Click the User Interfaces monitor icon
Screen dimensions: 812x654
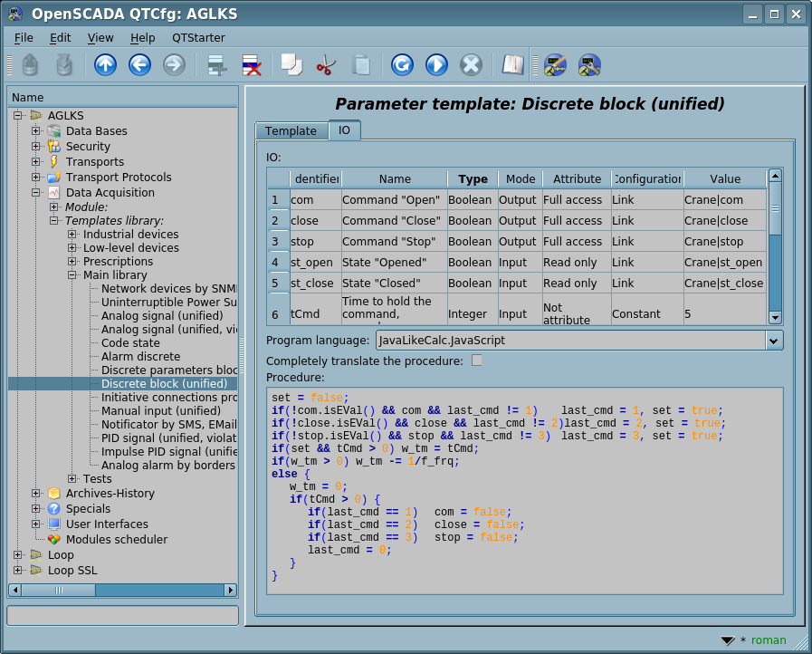tap(53, 524)
